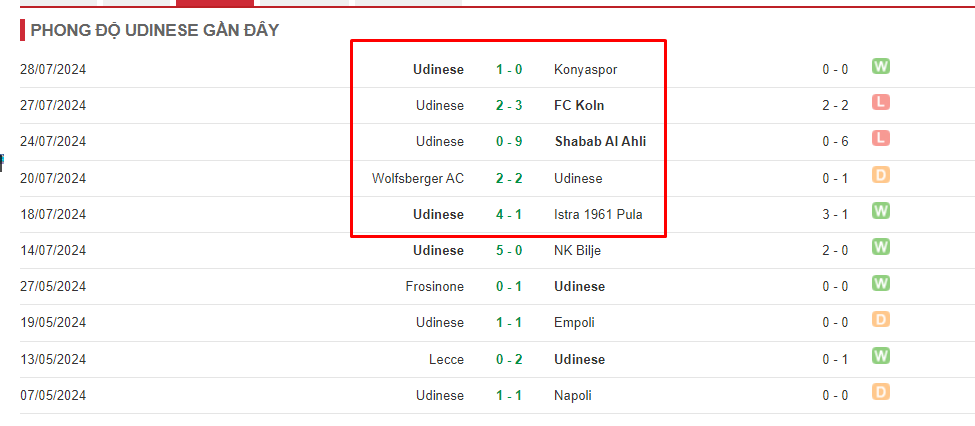Select the active red tab at top
This screenshot has width=975, height=426.
(215, 3)
